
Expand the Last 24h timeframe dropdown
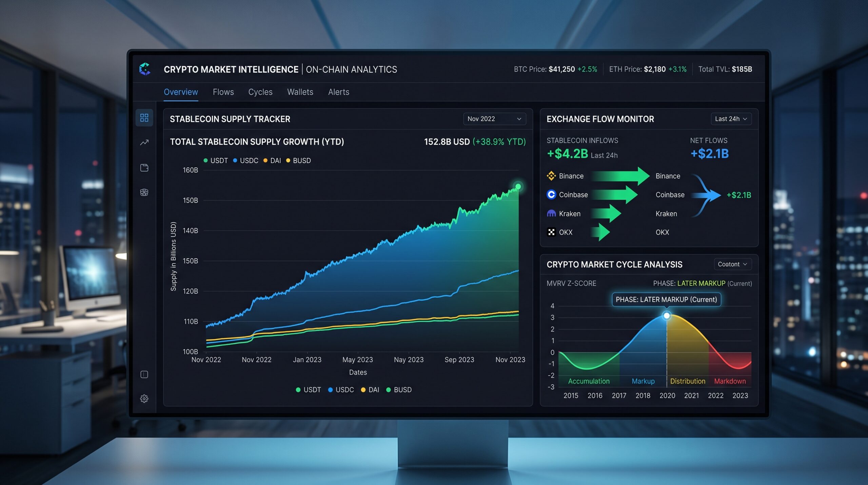click(x=731, y=119)
